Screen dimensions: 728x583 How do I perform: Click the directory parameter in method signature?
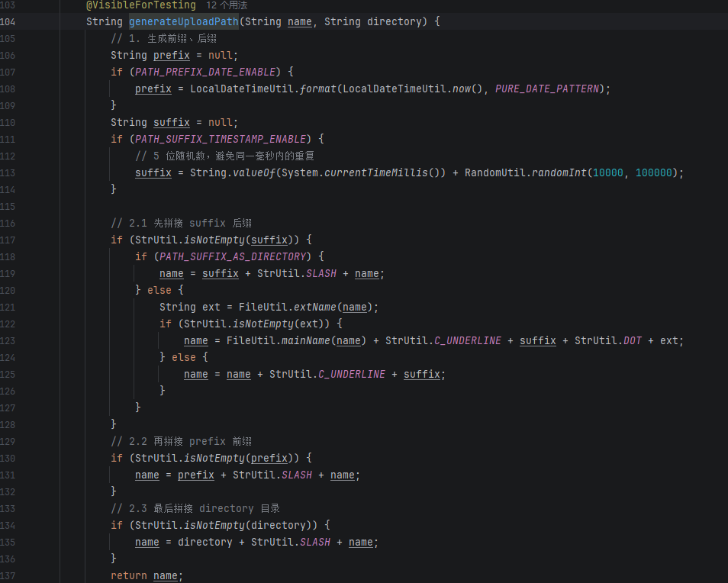(x=394, y=21)
